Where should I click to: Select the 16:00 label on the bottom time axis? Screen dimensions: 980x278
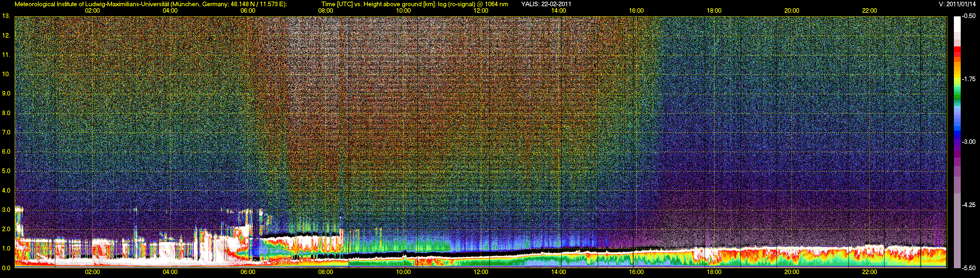[x=636, y=272]
